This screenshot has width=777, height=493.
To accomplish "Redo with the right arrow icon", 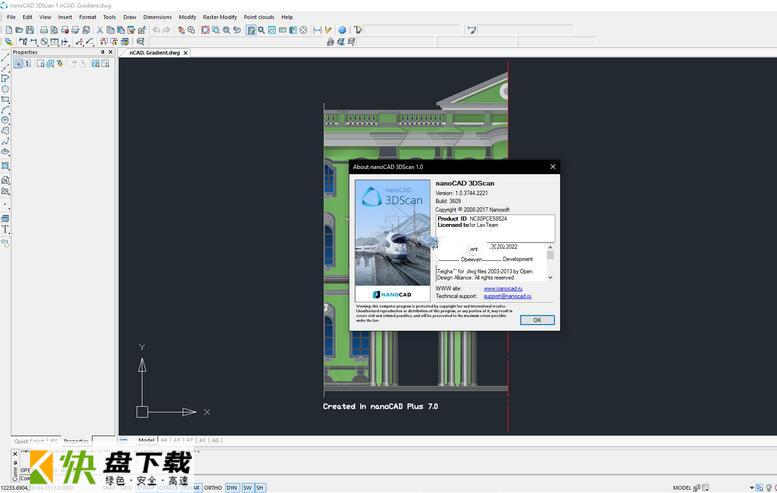I will 166,30.
